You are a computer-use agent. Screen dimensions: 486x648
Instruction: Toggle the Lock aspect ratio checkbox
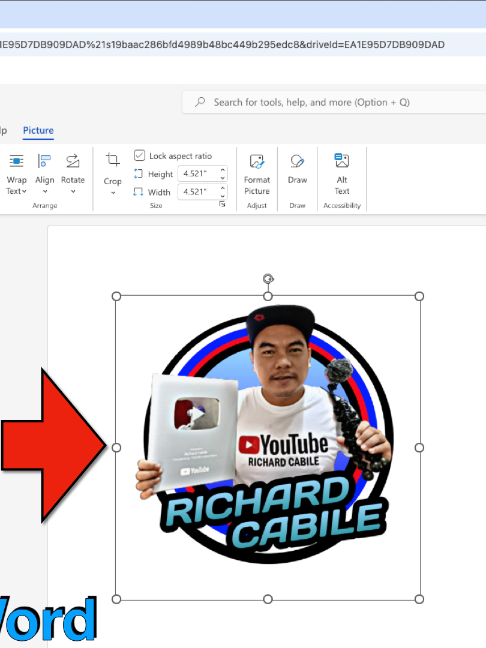139,155
